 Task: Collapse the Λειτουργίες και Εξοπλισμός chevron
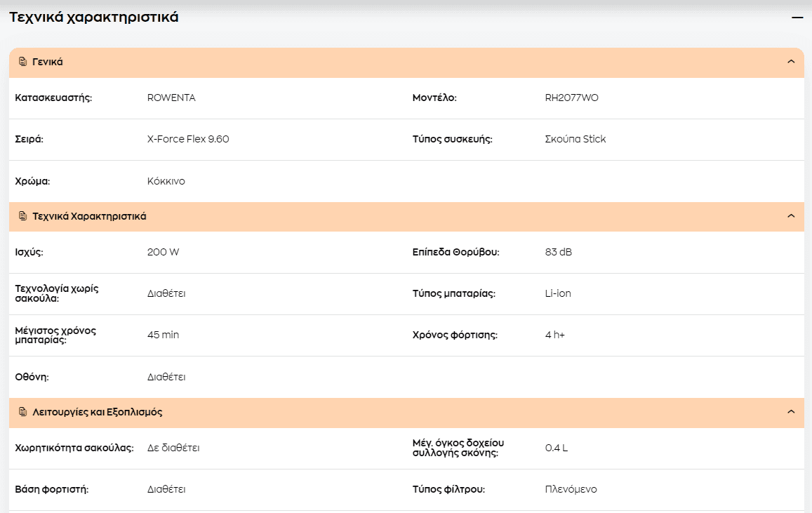[x=791, y=411]
